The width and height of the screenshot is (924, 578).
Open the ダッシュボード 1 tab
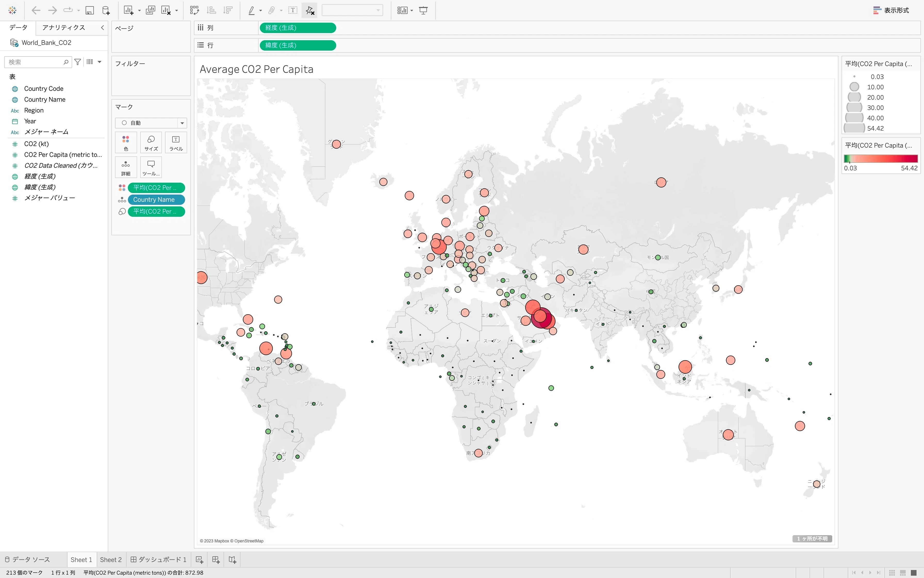(159, 560)
